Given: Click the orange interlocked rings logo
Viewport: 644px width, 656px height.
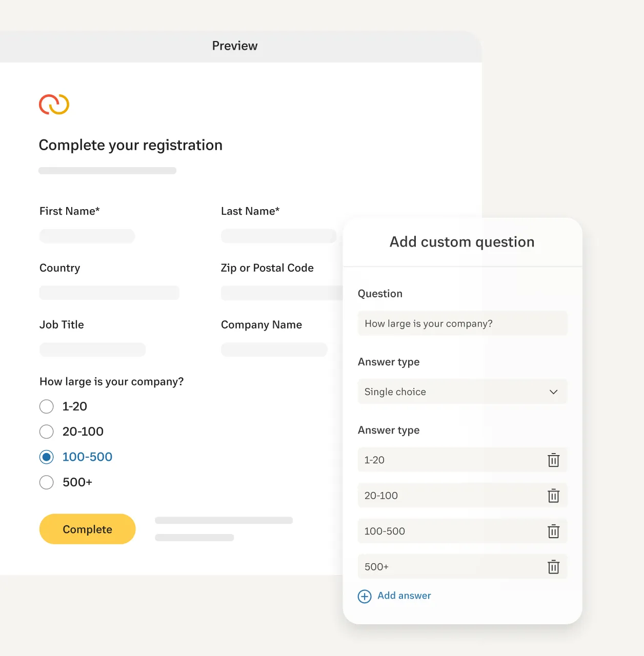Looking at the screenshot, I should (54, 104).
